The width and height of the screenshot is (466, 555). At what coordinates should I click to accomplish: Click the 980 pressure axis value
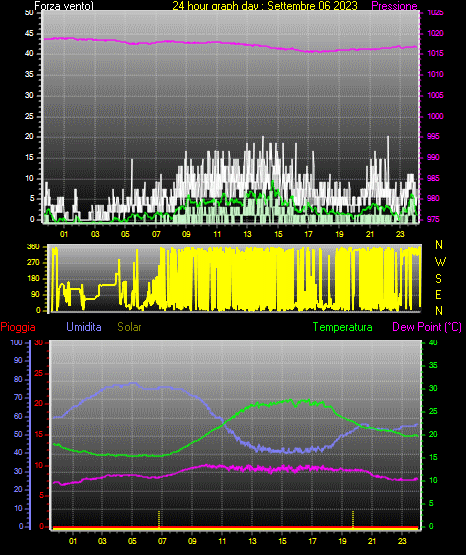coord(433,198)
